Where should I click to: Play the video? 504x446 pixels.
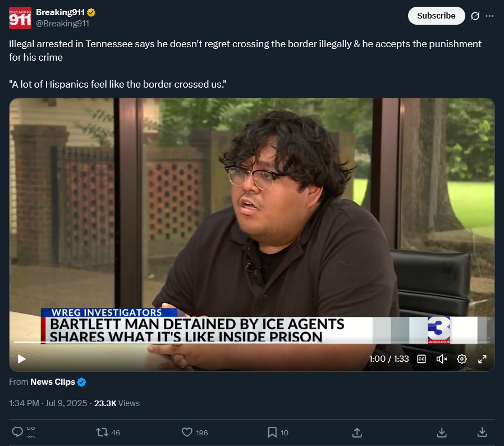click(21, 359)
